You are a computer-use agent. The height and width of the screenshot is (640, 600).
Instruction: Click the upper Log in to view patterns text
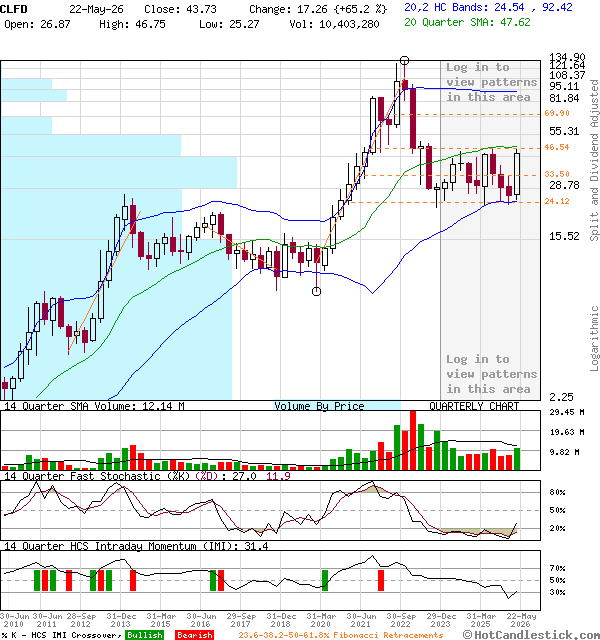coord(491,82)
